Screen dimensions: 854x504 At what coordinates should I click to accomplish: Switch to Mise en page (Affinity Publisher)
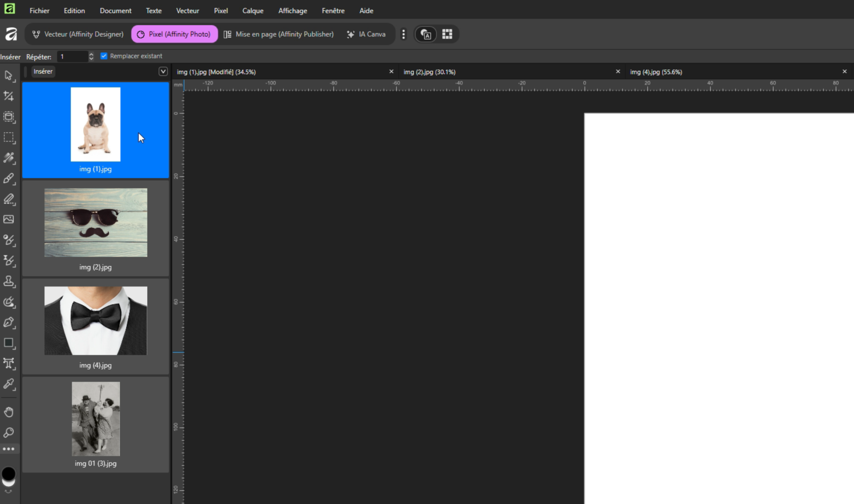[279, 34]
